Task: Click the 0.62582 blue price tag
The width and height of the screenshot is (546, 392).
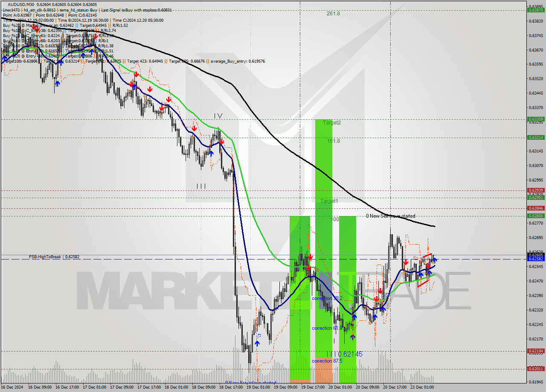Action: pos(536,259)
